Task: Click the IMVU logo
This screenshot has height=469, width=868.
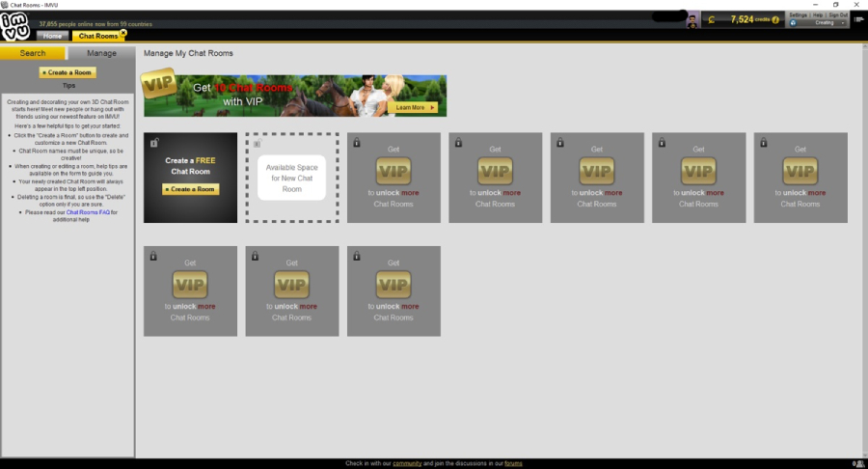Action: [14, 26]
